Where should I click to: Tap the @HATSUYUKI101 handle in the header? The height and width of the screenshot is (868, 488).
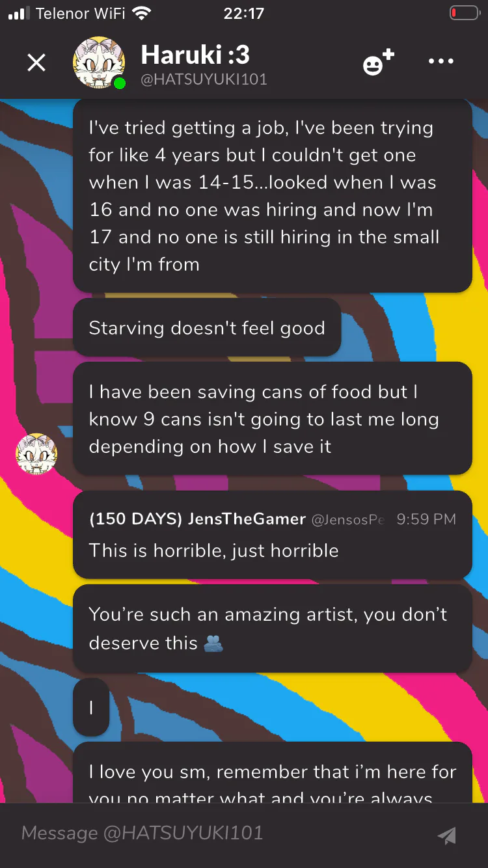tap(204, 80)
